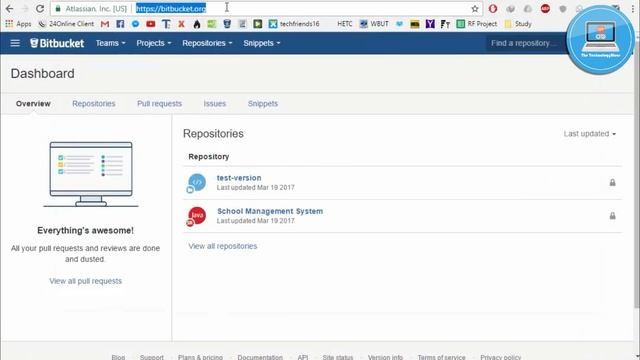Reload the page with refresh icon

click(40, 9)
